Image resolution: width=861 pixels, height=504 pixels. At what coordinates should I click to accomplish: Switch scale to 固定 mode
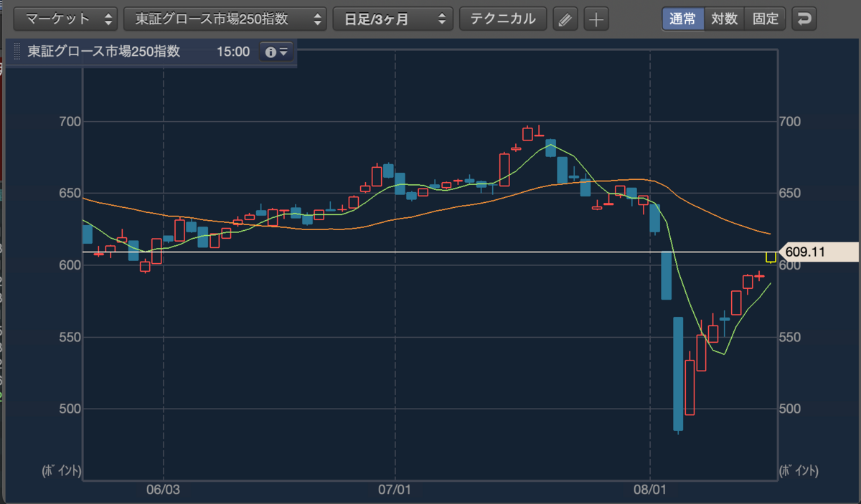pos(766,19)
